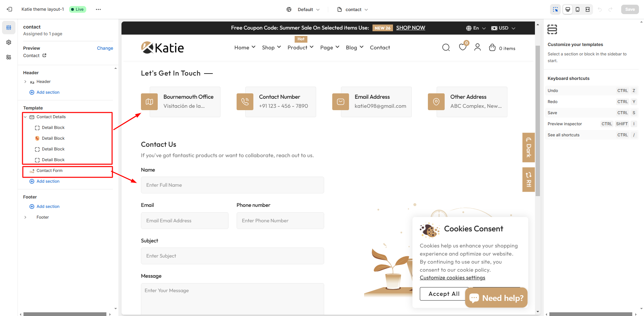Toggle the Rtl layout side tab
Viewport: 644px width, 316px height.
[529, 179]
